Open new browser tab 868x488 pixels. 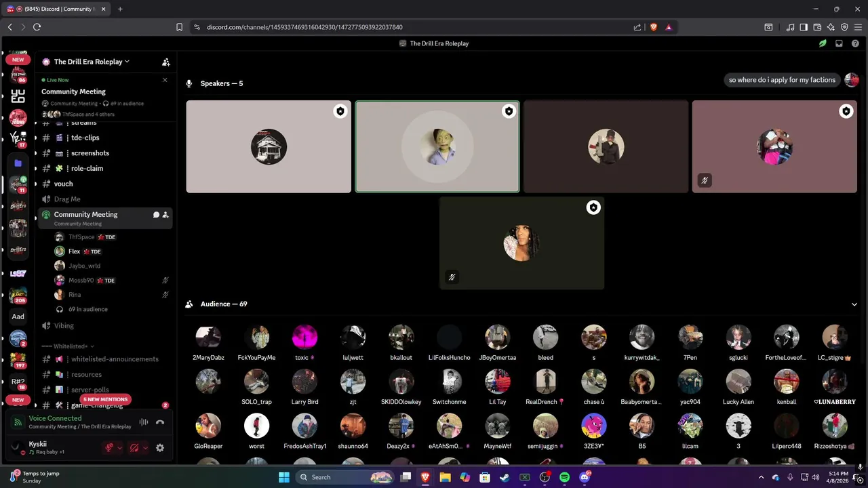(120, 9)
